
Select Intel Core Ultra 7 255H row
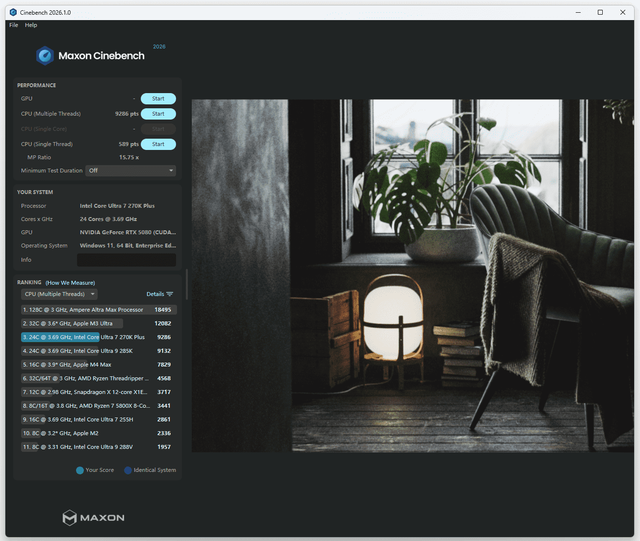pyautogui.click(x=99, y=419)
